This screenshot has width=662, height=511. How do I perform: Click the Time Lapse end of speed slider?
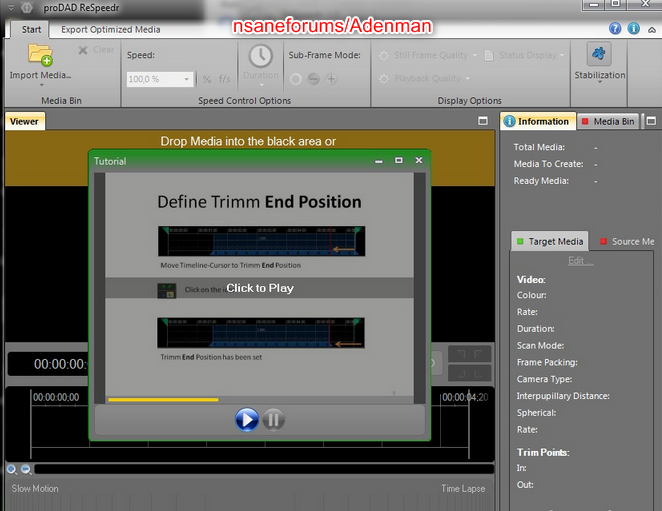click(463, 489)
